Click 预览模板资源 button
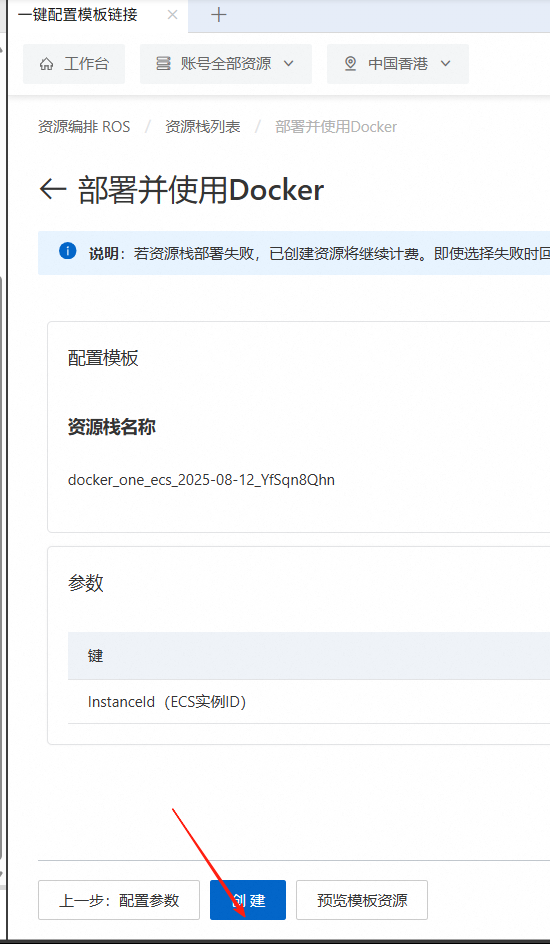 (x=362, y=900)
